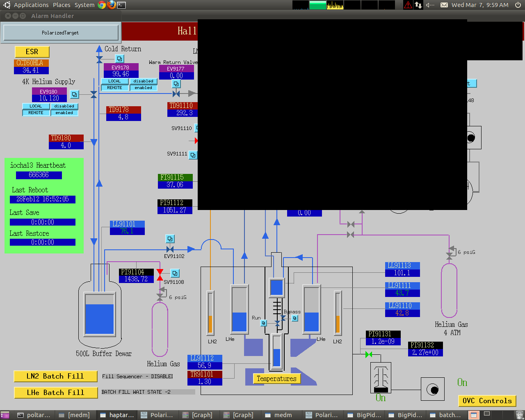Set EV9178 state to enabled

(x=143, y=88)
